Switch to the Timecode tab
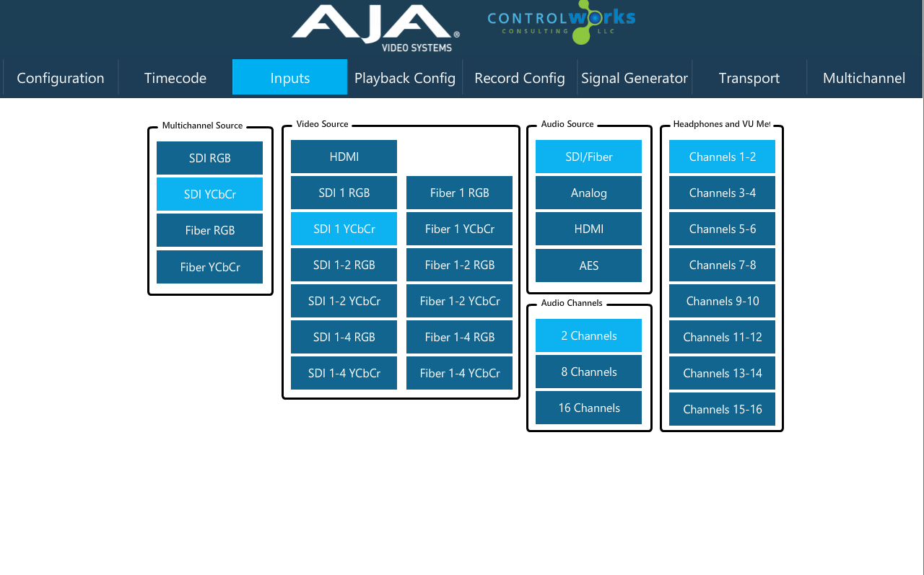The width and height of the screenshot is (924, 575). 175,78
